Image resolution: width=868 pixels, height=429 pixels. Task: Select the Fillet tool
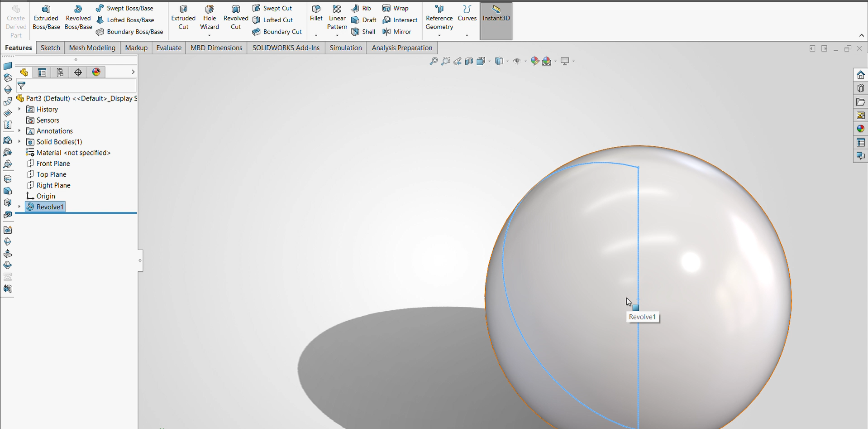click(316, 14)
